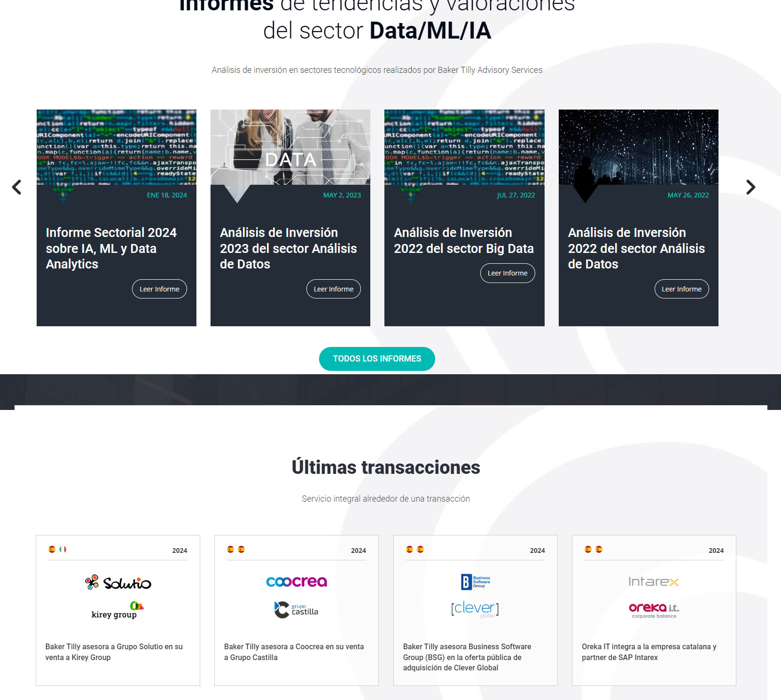
Task: Click 2024 year on the Intarex card
Action: click(716, 551)
